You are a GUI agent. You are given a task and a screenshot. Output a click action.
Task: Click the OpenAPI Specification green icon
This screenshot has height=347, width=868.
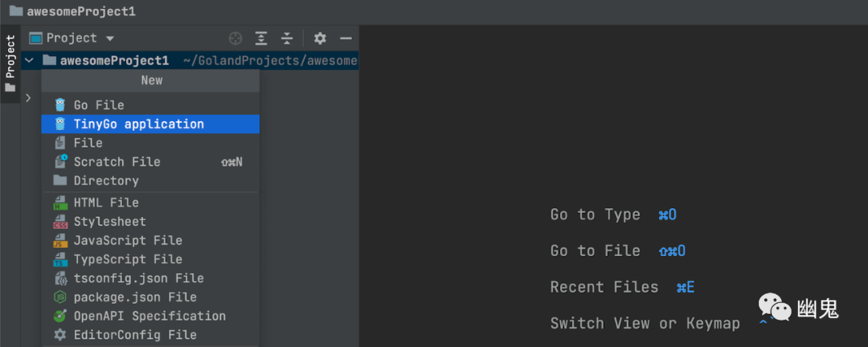[x=59, y=316]
